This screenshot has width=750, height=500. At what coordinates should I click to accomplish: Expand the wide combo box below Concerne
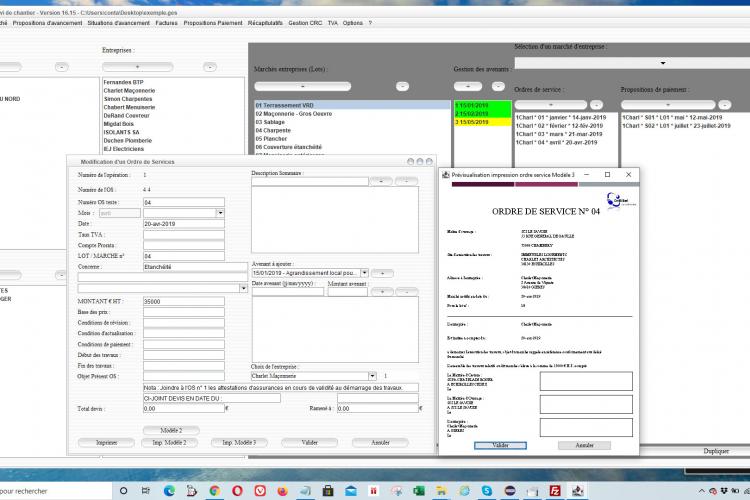pos(243,289)
